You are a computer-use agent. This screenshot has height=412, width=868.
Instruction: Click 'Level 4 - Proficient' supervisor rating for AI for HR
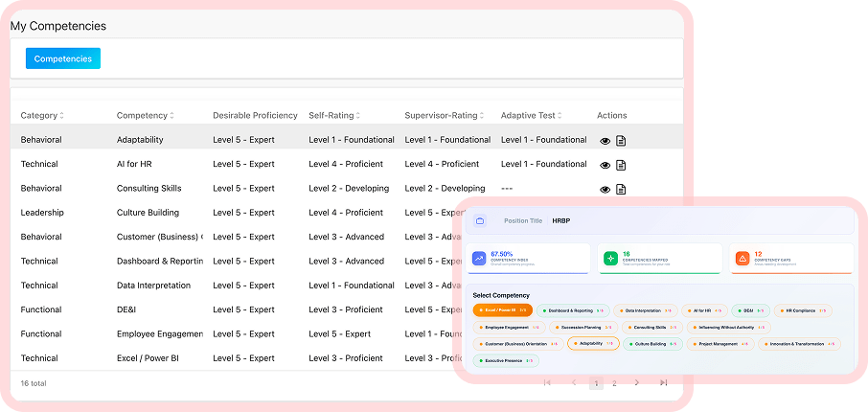click(442, 164)
